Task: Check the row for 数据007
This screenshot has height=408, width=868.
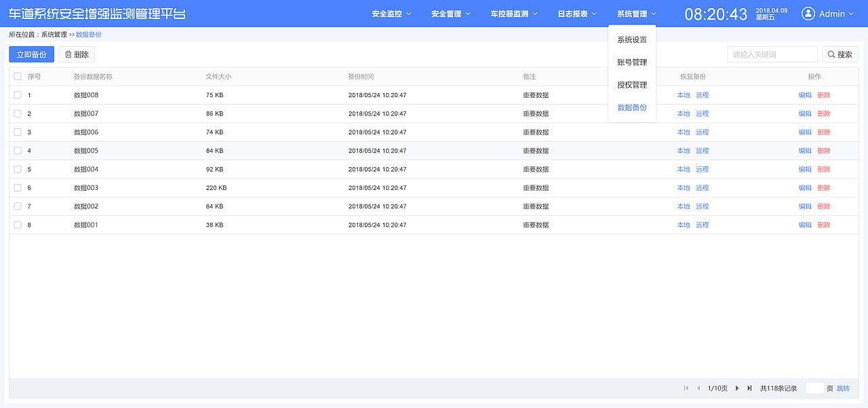Action: click(18, 113)
